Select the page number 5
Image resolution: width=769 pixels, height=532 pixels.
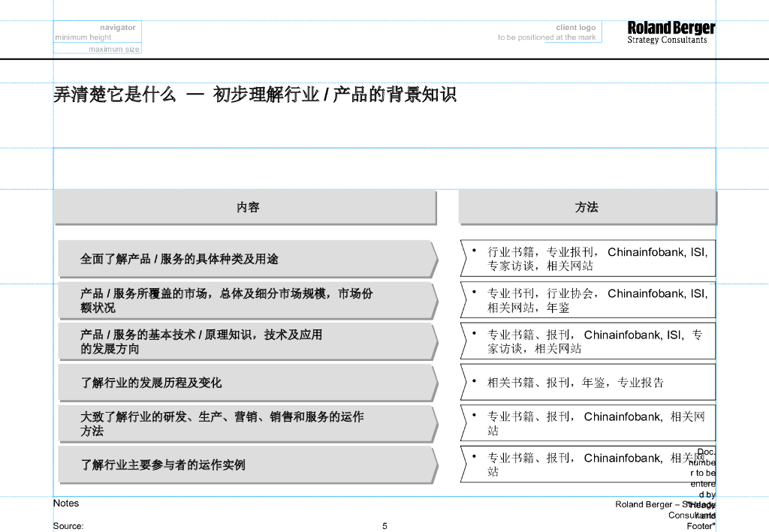pos(384,526)
